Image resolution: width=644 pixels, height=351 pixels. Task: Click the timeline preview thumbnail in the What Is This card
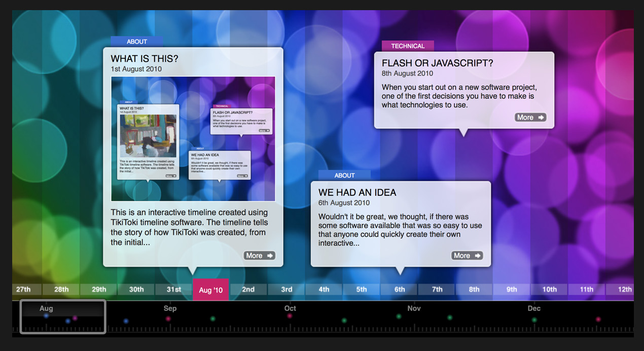pos(193,138)
